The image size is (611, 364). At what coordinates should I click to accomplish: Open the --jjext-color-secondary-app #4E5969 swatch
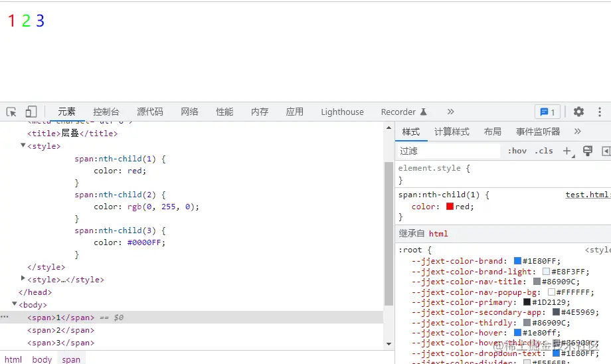[x=556, y=312]
